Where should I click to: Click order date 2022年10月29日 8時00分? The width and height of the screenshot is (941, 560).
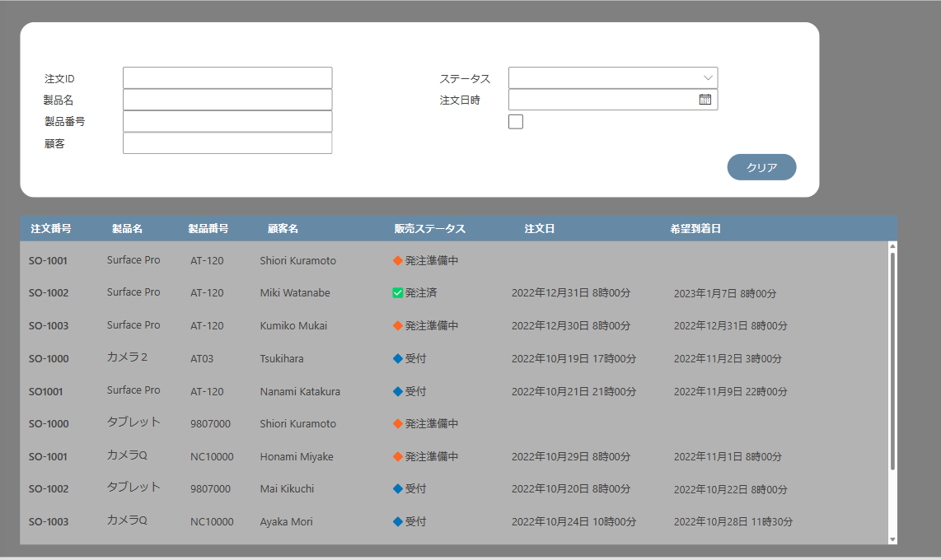point(571,456)
